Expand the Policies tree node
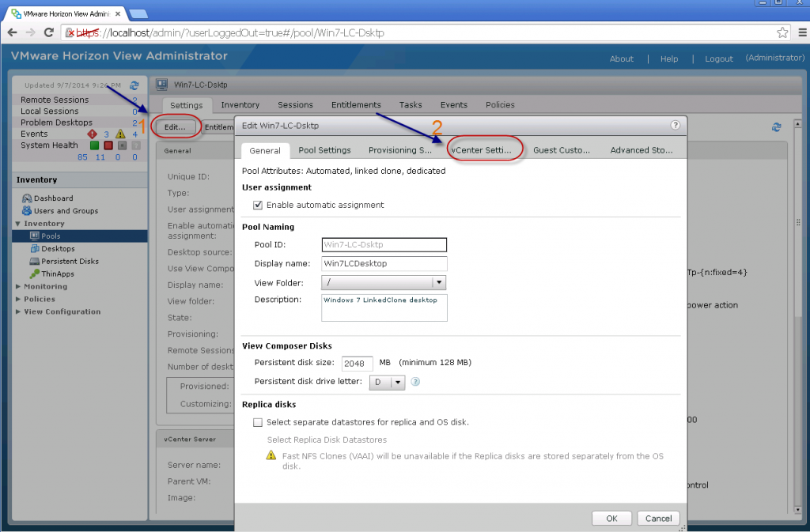810x532 pixels. 18,299
